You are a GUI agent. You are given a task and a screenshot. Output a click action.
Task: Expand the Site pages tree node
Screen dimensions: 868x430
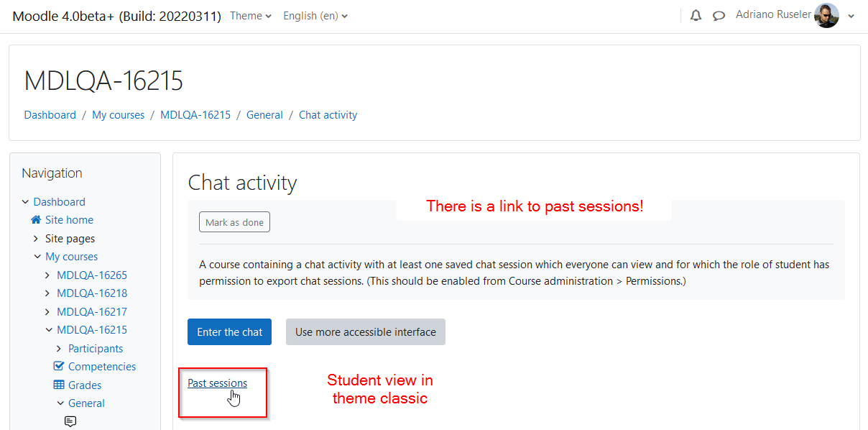pos(36,239)
